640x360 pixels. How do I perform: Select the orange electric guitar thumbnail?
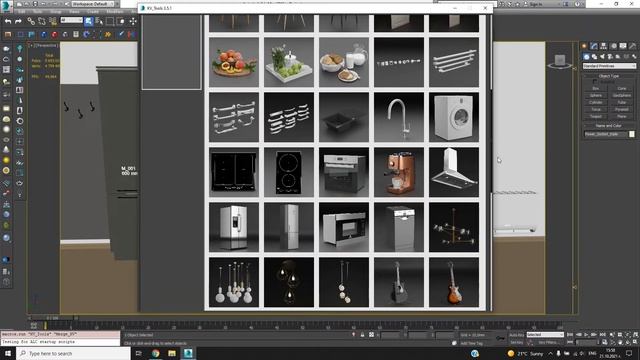point(454,282)
